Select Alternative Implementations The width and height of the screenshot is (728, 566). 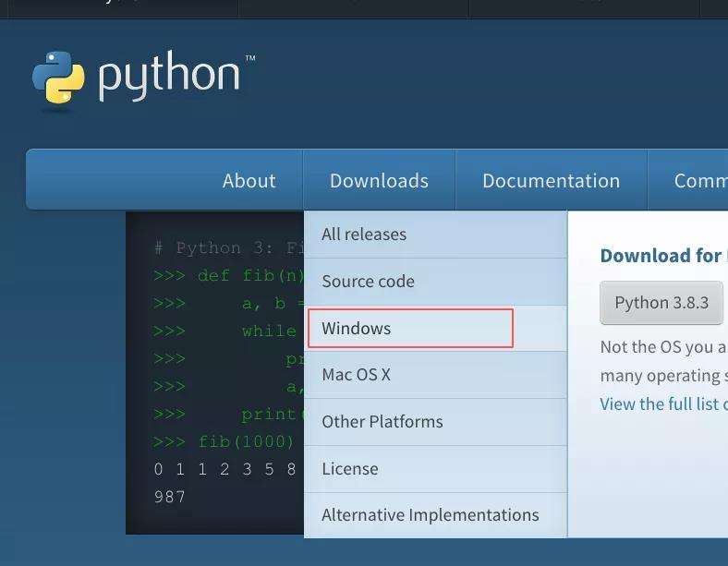pos(430,515)
